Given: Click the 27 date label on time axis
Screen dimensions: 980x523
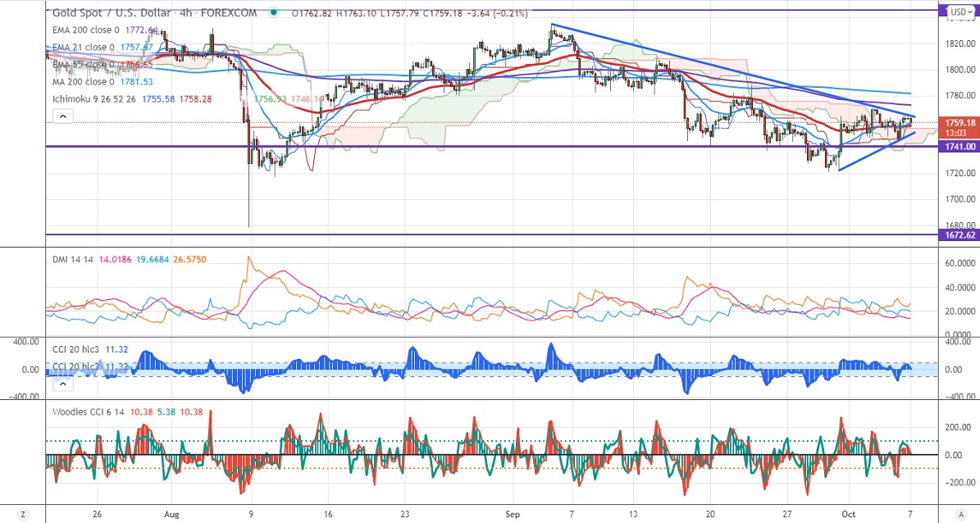Looking at the screenshot, I should (x=787, y=514).
